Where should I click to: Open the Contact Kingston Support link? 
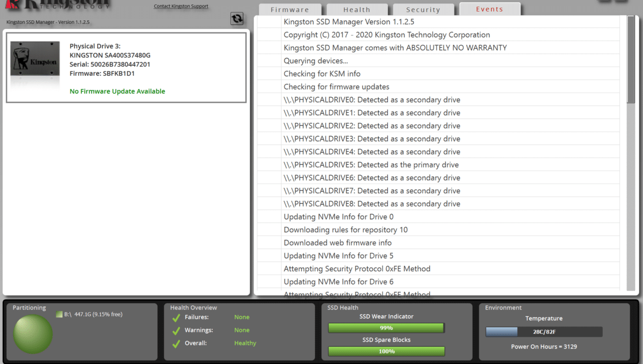(181, 6)
